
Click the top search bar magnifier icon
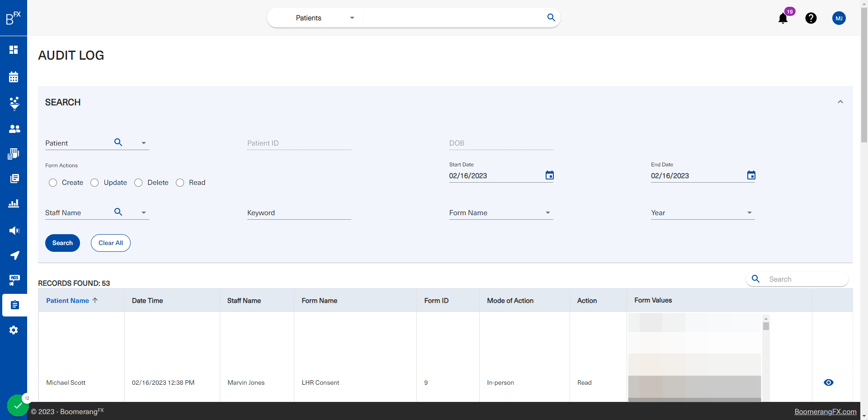(x=551, y=18)
